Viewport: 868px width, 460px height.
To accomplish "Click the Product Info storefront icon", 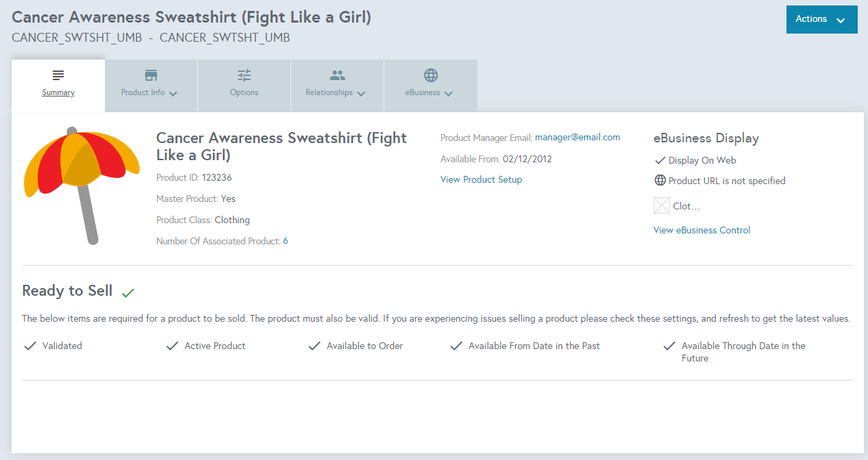I will 151,75.
